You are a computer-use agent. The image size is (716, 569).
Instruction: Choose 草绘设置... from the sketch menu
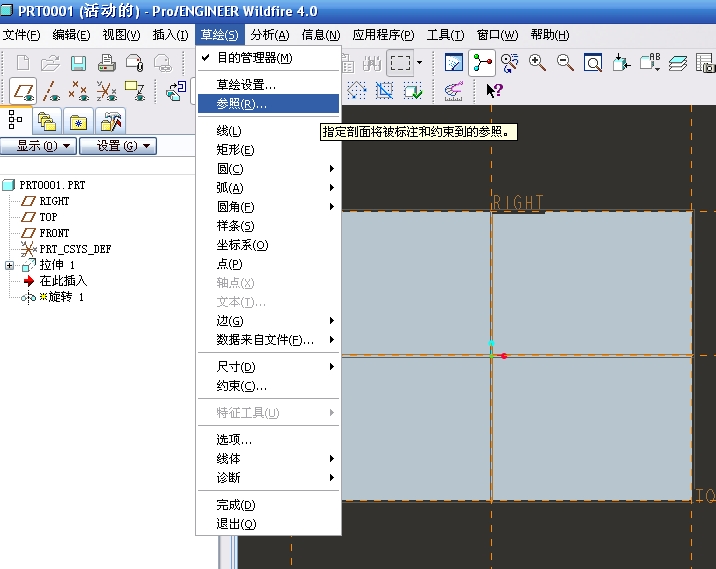click(x=268, y=84)
